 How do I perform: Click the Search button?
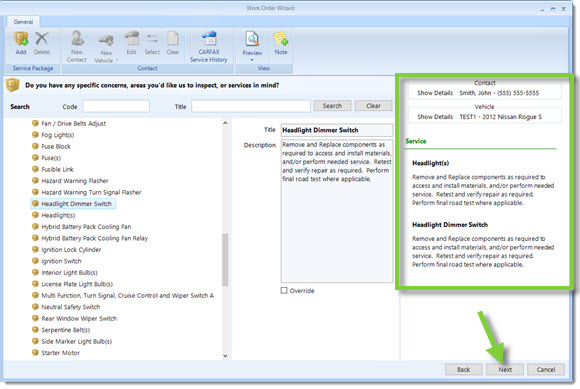(332, 106)
